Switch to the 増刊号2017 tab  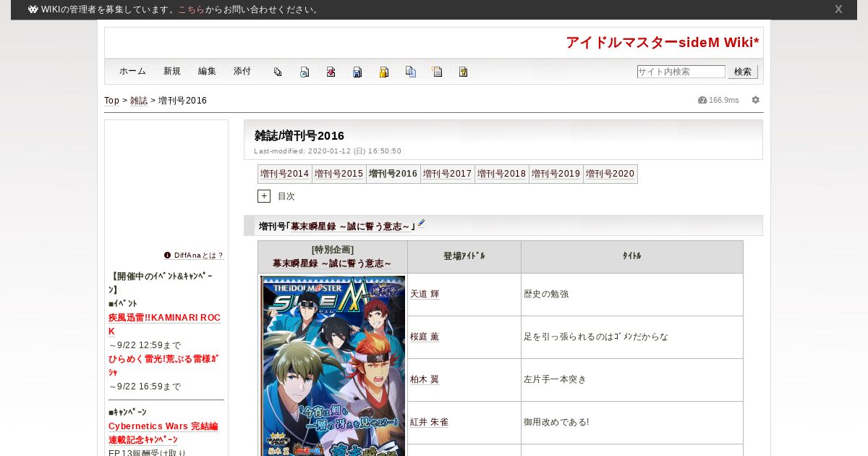448,174
